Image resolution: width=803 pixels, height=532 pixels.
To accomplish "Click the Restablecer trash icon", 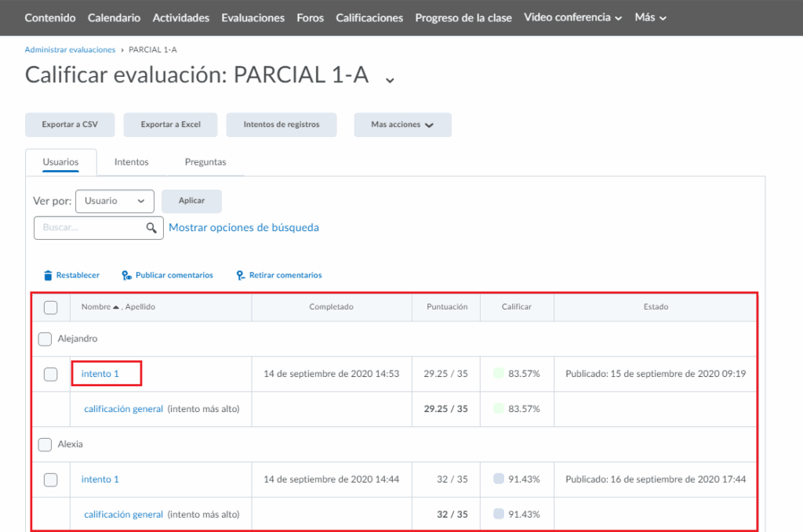I will coord(48,276).
